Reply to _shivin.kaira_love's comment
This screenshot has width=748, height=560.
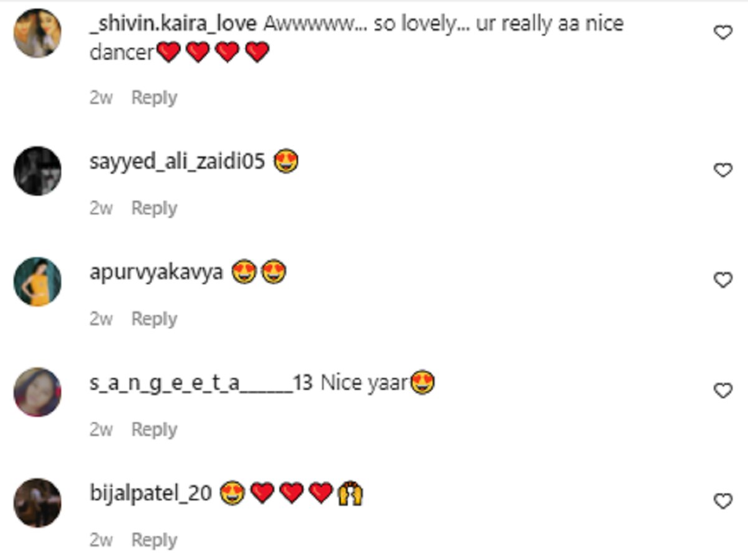coord(154,98)
